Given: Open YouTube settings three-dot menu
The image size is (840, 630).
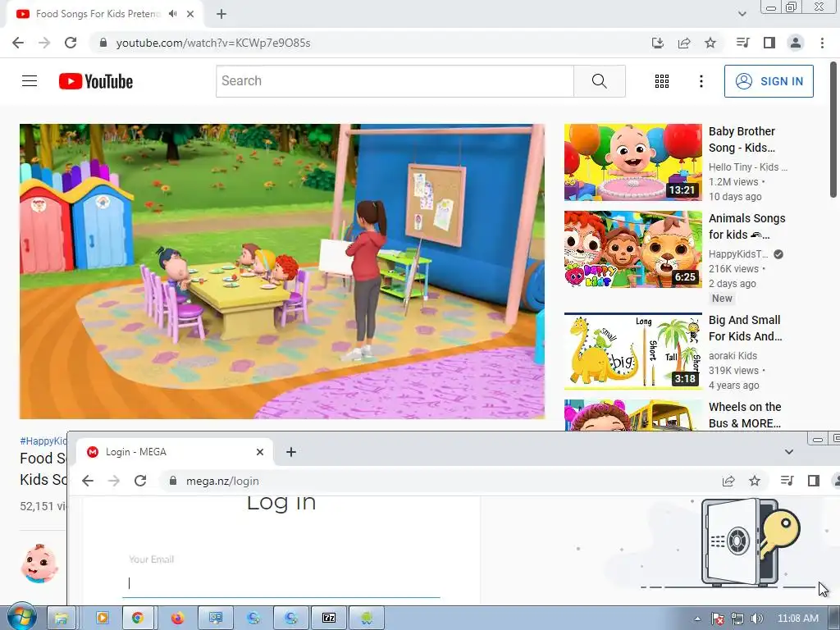Looking at the screenshot, I should [701, 81].
